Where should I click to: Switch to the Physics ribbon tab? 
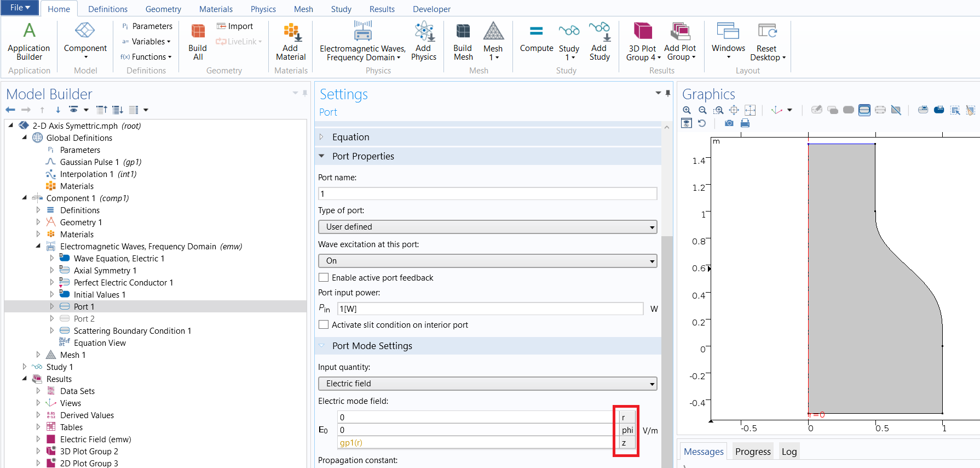263,9
